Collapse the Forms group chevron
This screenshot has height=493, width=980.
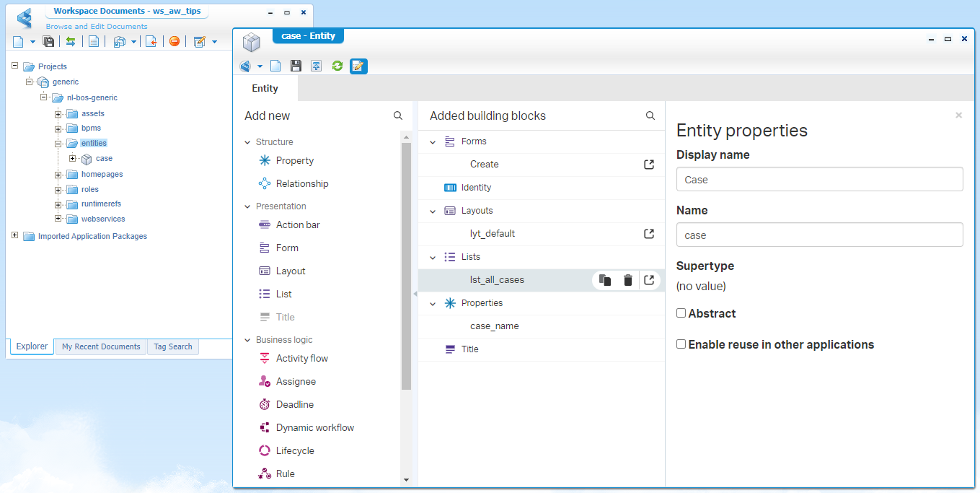(x=433, y=142)
